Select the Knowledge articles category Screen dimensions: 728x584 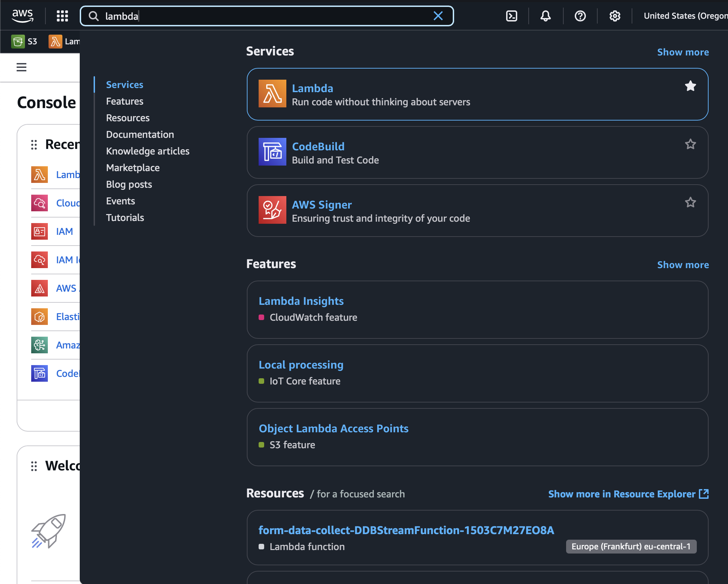(x=148, y=151)
